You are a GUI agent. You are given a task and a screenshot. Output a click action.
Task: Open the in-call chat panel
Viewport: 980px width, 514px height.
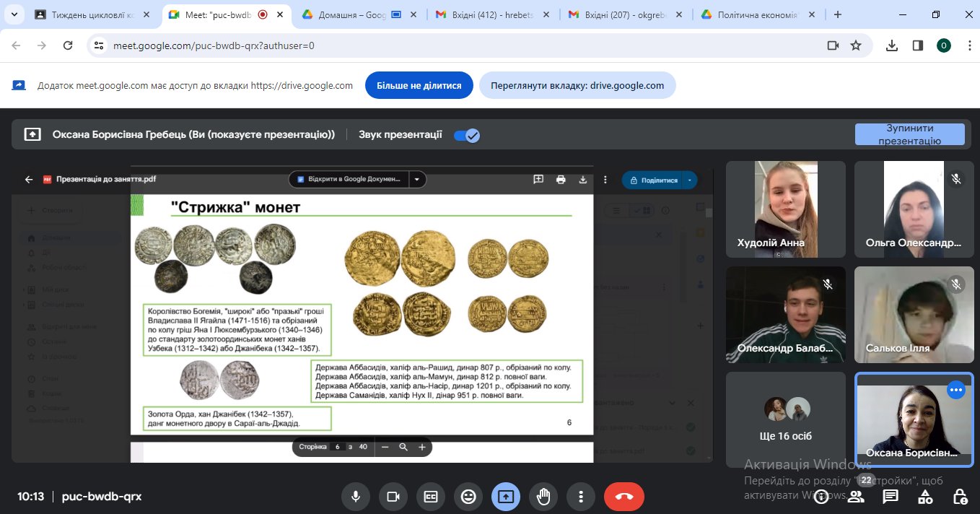[x=891, y=497]
